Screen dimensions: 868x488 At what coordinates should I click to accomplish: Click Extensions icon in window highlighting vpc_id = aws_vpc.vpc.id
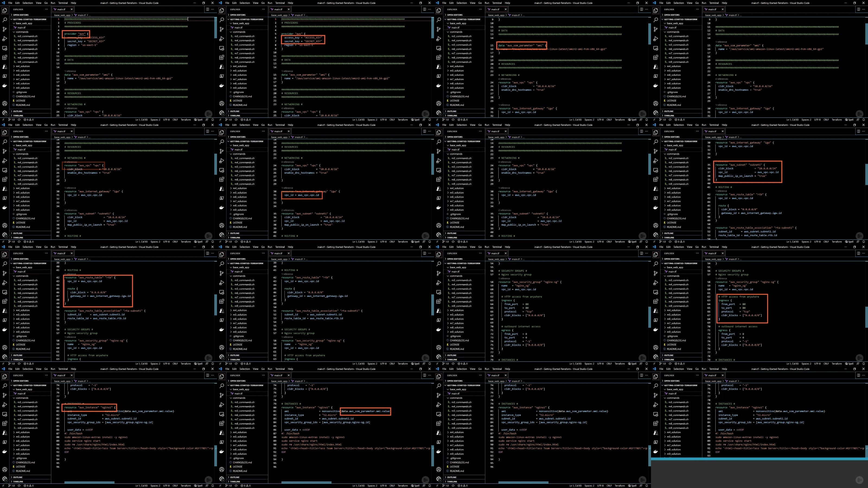(222, 179)
